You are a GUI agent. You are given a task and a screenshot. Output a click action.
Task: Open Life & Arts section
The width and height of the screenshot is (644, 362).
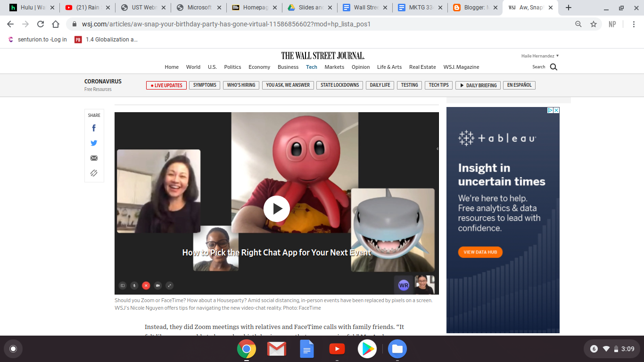click(389, 67)
